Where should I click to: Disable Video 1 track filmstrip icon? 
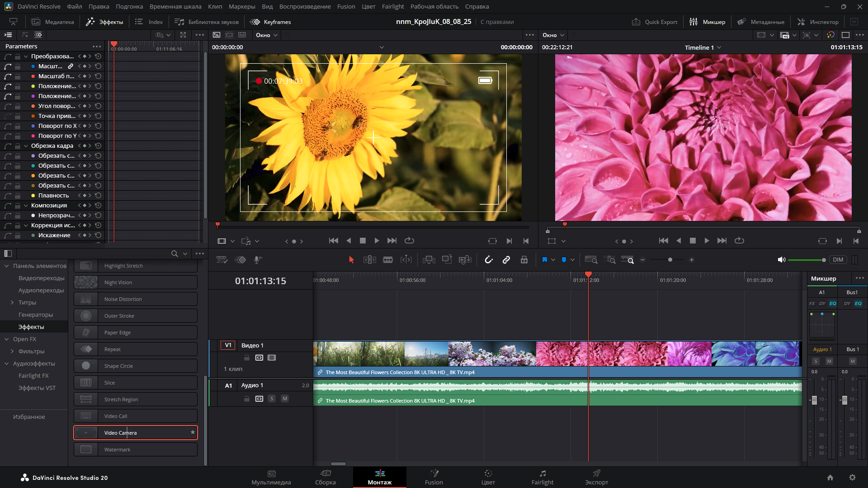coord(272,358)
